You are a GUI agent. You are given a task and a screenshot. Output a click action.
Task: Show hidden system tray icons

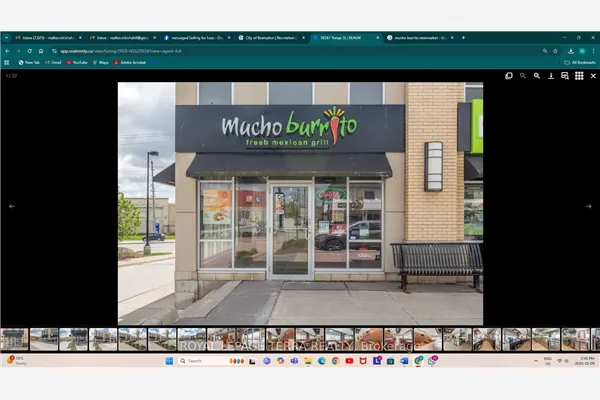536,361
